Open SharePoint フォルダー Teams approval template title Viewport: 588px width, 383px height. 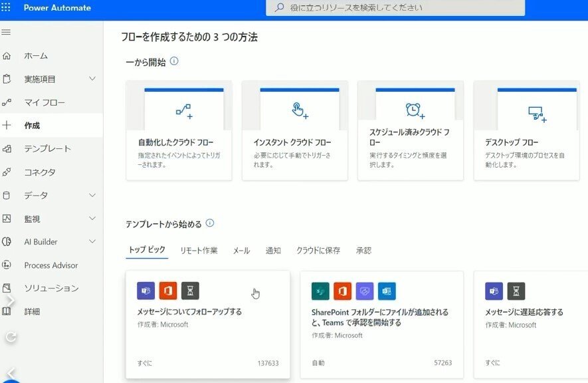click(x=380, y=317)
